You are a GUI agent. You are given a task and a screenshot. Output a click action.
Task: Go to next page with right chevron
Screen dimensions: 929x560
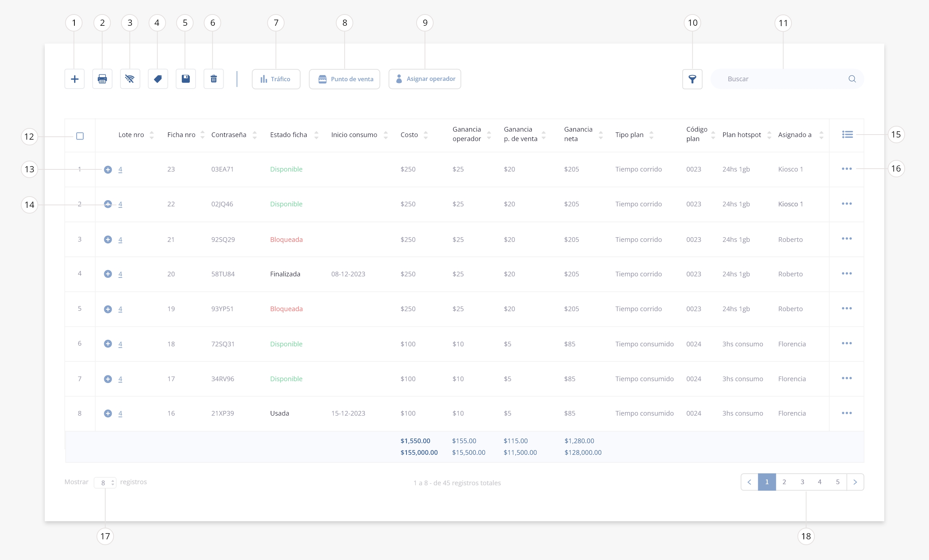pos(855,482)
